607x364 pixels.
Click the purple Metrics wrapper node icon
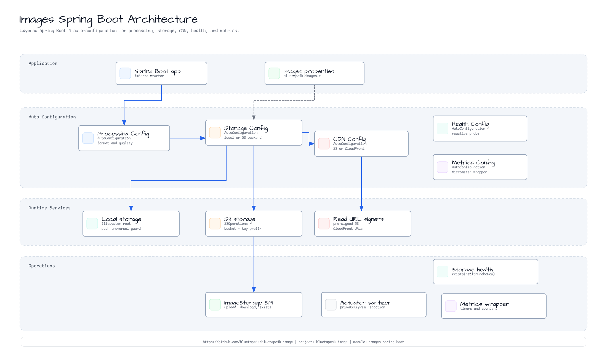451,306
